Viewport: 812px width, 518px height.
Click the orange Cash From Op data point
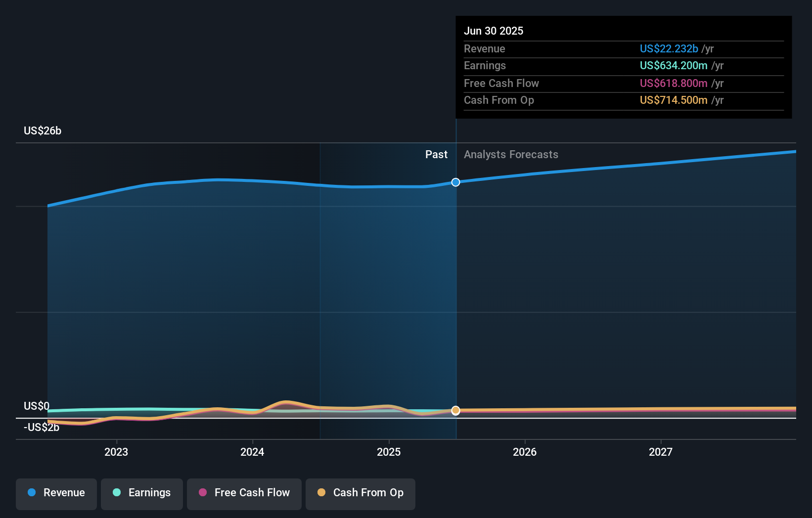(x=455, y=410)
